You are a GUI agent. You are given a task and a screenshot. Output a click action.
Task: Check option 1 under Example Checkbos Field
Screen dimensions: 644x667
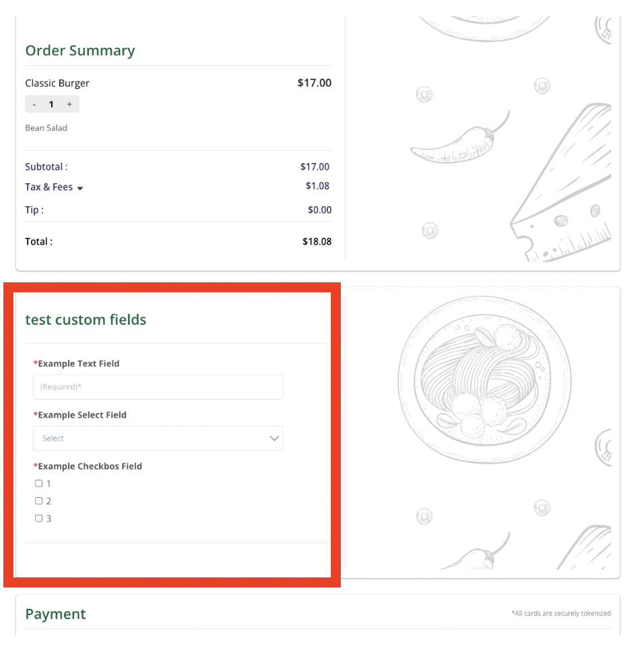click(39, 484)
